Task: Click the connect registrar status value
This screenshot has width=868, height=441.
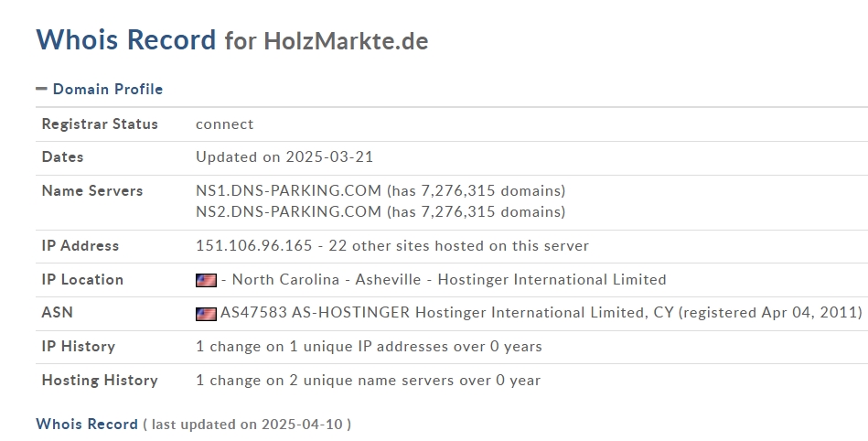Action: click(225, 124)
